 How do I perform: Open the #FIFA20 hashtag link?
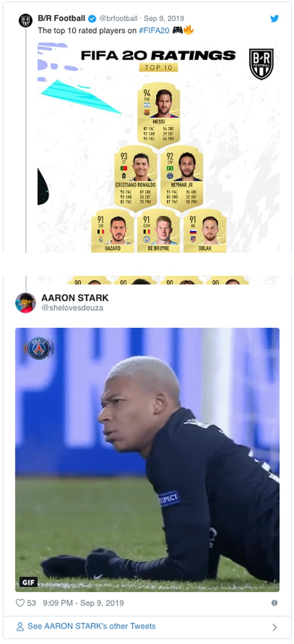click(x=154, y=30)
